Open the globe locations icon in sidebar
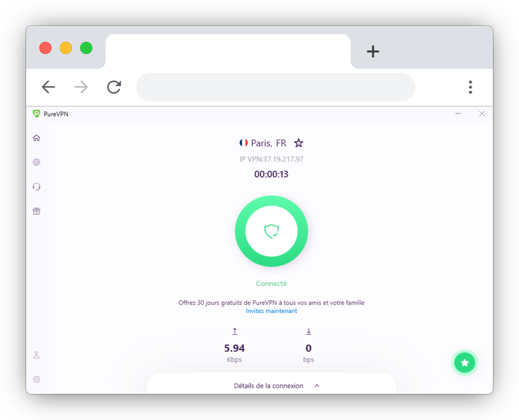 tap(36, 162)
